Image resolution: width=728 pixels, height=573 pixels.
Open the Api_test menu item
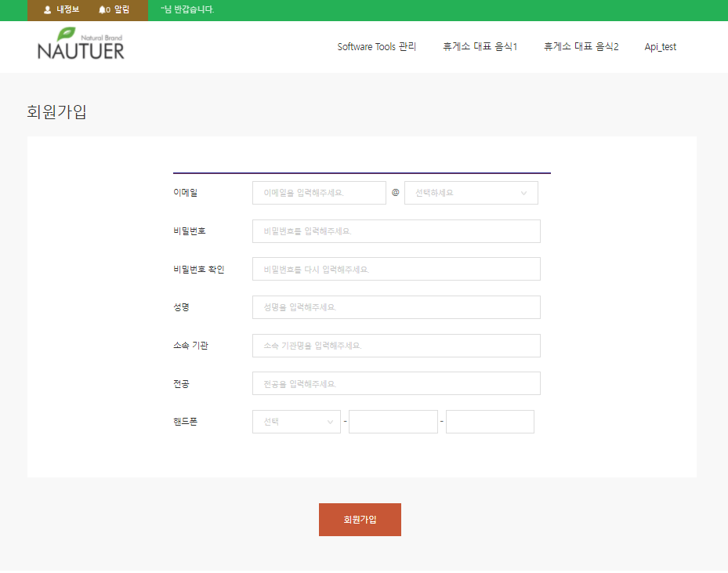(x=660, y=47)
